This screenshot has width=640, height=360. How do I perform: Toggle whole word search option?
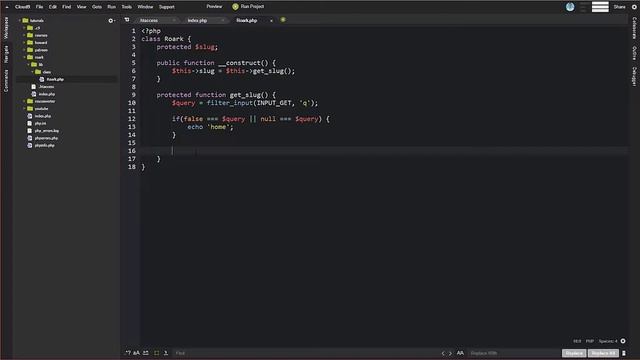[x=146, y=353]
